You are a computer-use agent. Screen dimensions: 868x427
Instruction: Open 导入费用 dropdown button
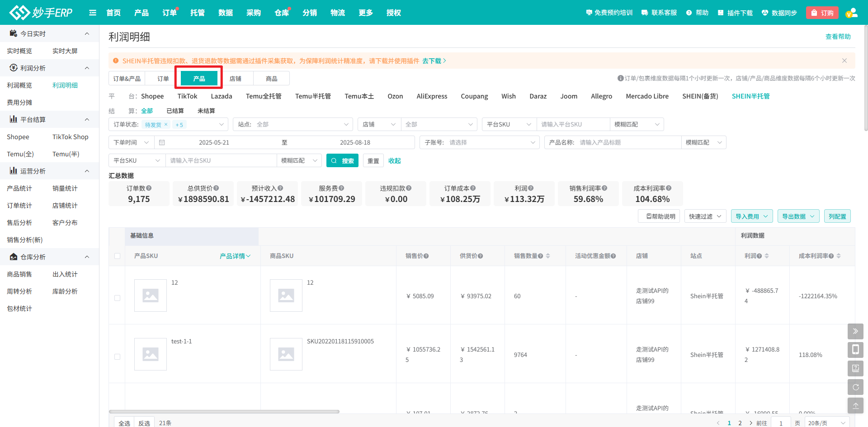(x=752, y=216)
